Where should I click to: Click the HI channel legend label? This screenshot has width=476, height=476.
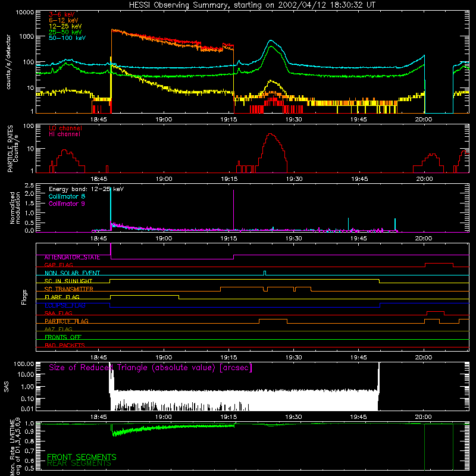[x=64, y=134]
